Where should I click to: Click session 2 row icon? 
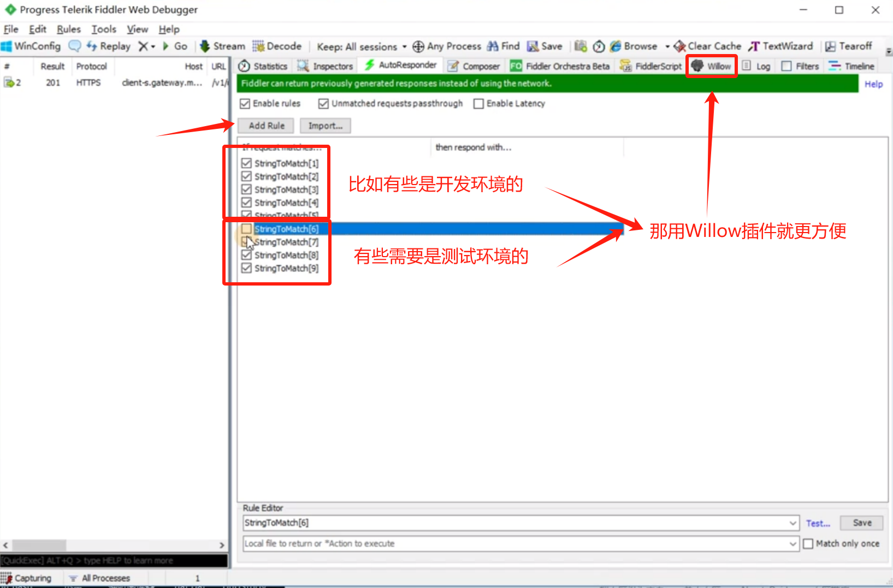pos(9,82)
